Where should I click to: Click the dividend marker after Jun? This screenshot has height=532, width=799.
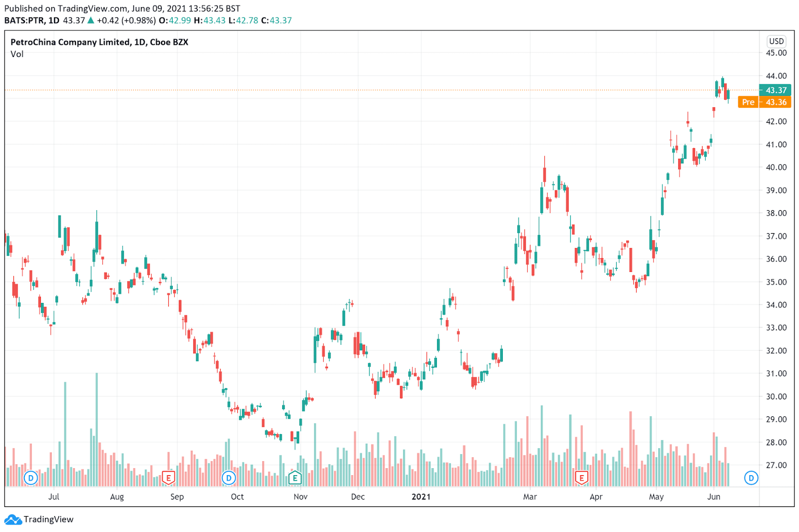[751, 478]
